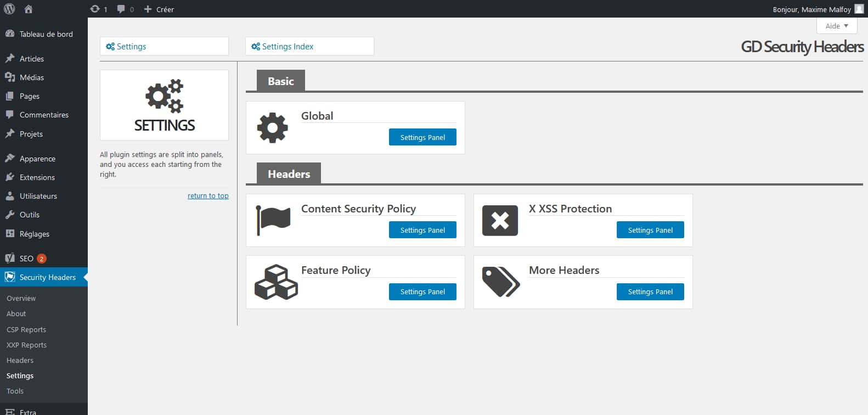Click the Security Headers shield icon

coord(10,277)
